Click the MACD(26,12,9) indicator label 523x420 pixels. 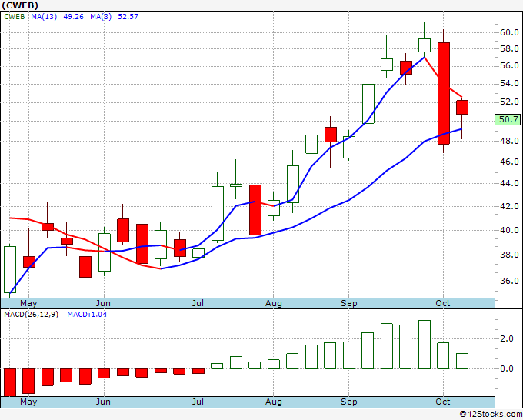tap(31, 315)
